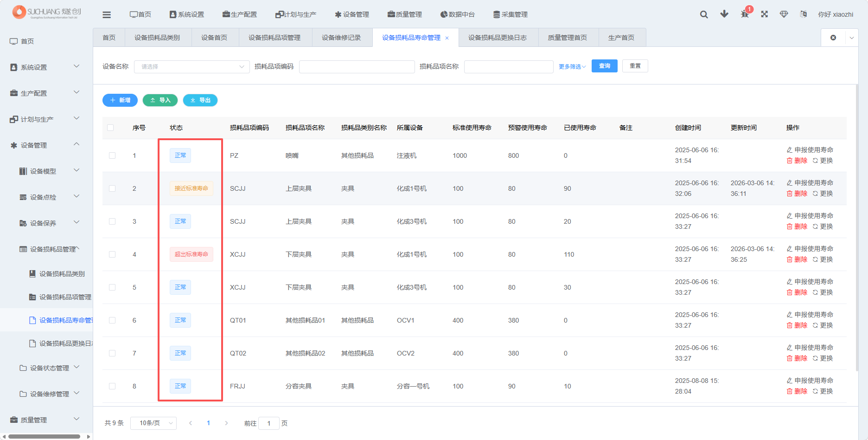Check the checkbox for row 1 (PZ)
This screenshot has width=868, height=440.
[112, 155]
